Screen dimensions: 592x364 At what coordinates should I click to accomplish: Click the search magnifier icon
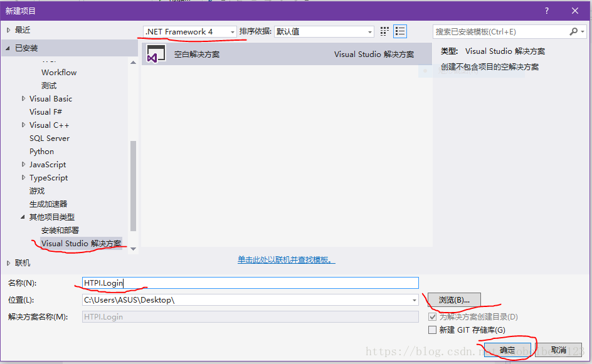click(x=573, y=32)
